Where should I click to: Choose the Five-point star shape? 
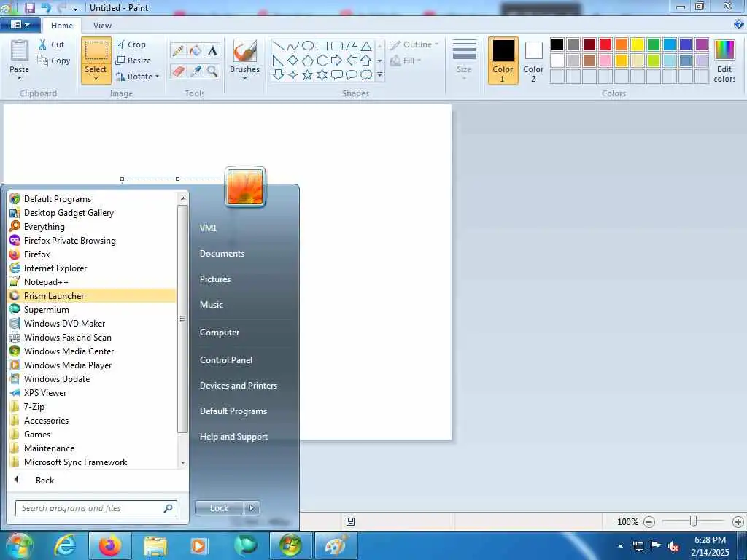308,75
